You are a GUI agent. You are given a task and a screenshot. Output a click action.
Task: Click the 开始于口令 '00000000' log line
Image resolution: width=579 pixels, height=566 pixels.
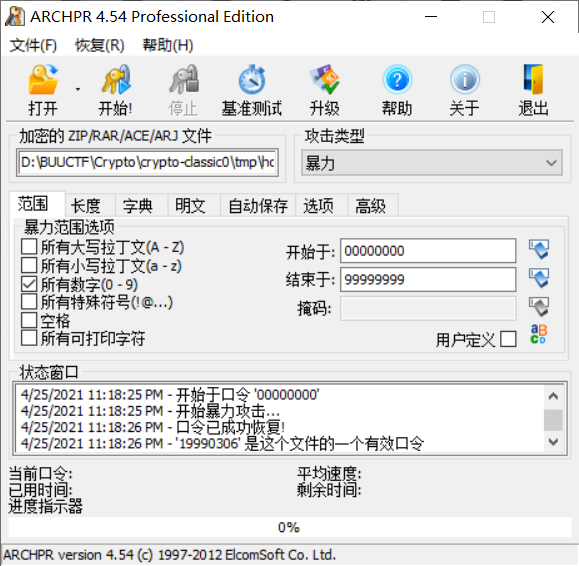[x=170, y=395]
